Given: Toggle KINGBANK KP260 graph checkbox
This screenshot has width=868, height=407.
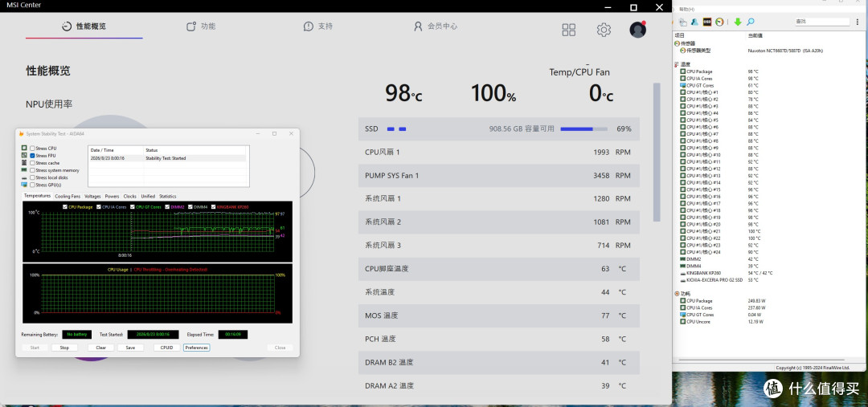Looking at the screenshot, I should [x=214, y=207].
